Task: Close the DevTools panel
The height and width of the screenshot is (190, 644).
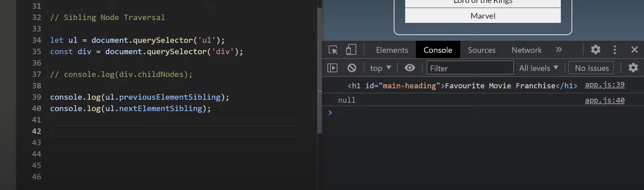Action: pos(634,50)
